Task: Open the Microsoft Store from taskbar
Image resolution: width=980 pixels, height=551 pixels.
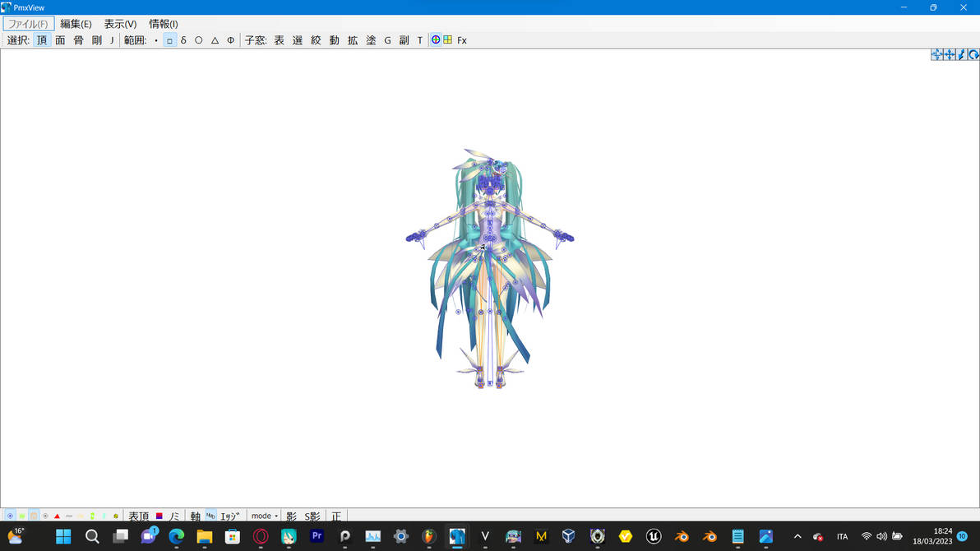Action: tap(233, 537)
